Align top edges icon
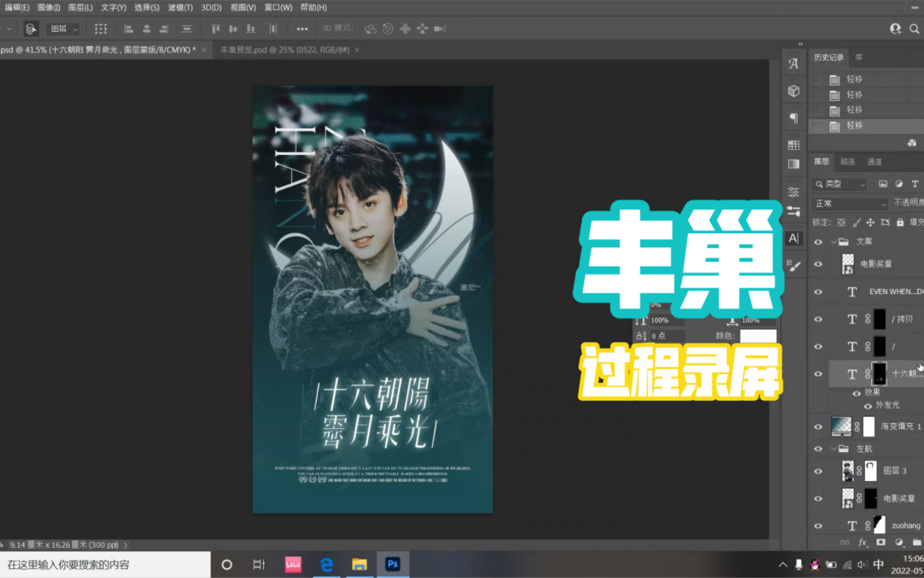The image size is (924, 578). tap(216, 29)
